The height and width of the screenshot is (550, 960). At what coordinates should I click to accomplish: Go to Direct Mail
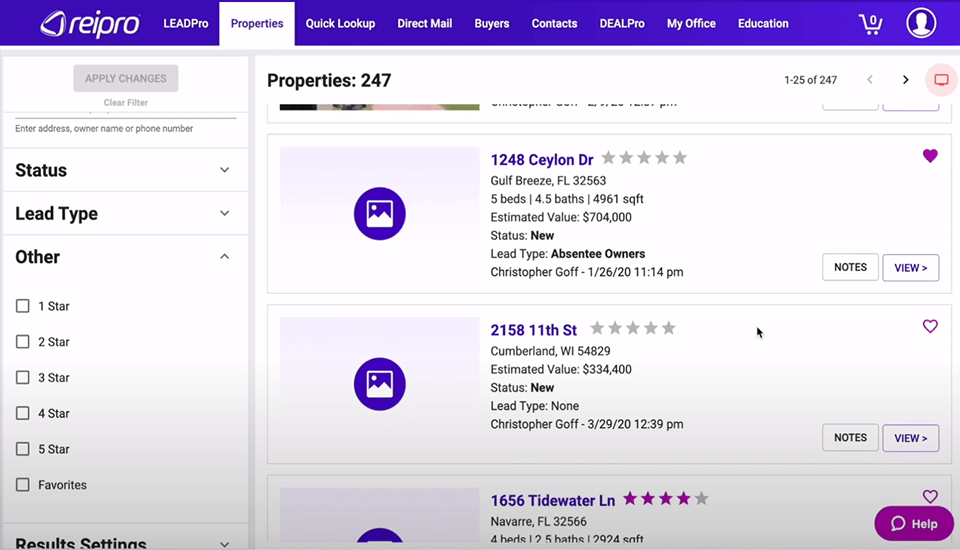tap(425, 23)
